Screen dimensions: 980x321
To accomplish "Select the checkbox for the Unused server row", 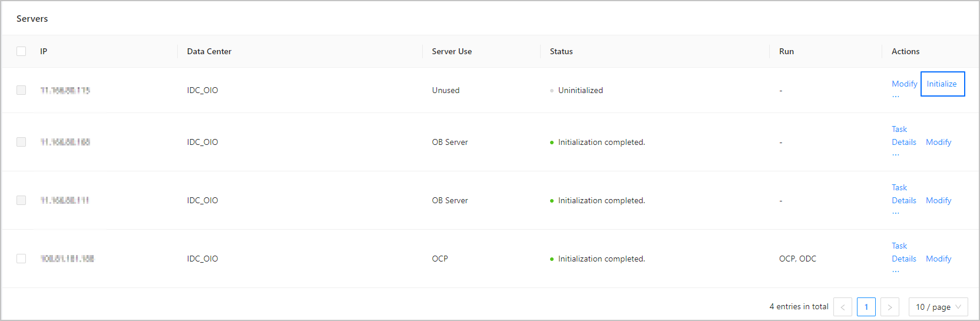I will pos(21,90).
